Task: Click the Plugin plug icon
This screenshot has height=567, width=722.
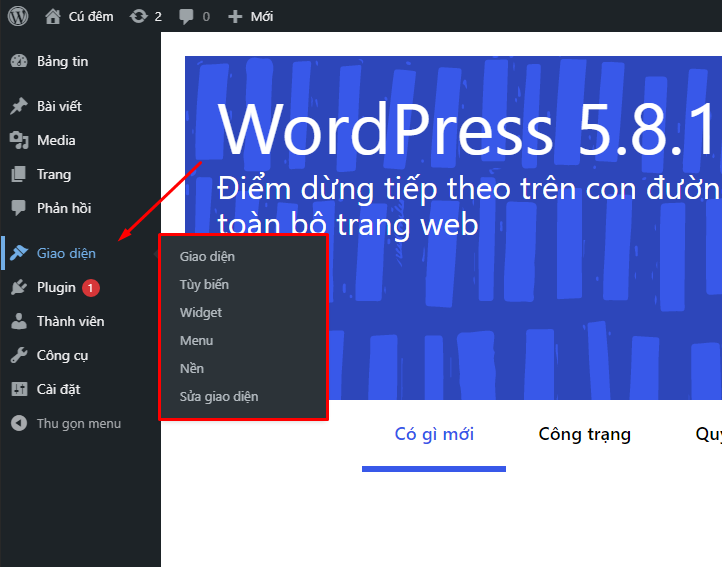Action: (19, 287)
